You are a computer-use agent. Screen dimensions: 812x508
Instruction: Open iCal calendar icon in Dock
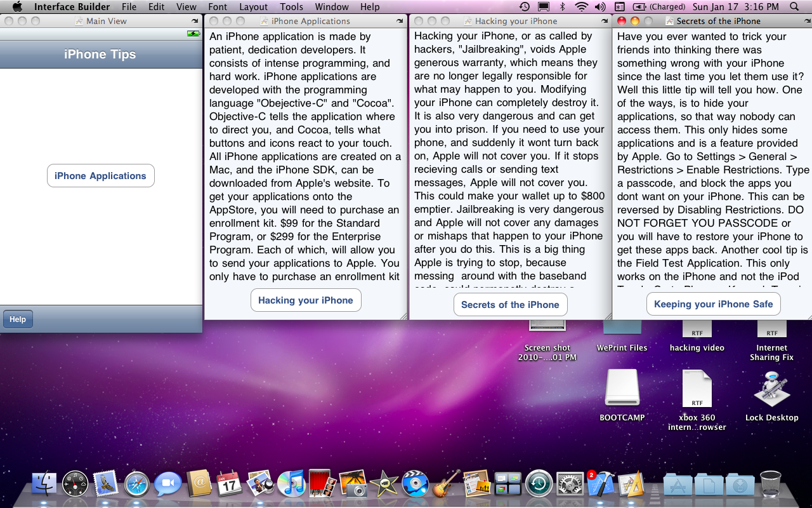(x=230, y=484)
